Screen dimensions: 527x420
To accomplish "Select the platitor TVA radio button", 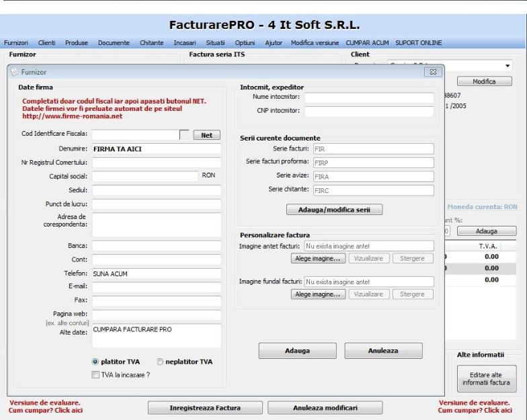I will pos(95,362).
